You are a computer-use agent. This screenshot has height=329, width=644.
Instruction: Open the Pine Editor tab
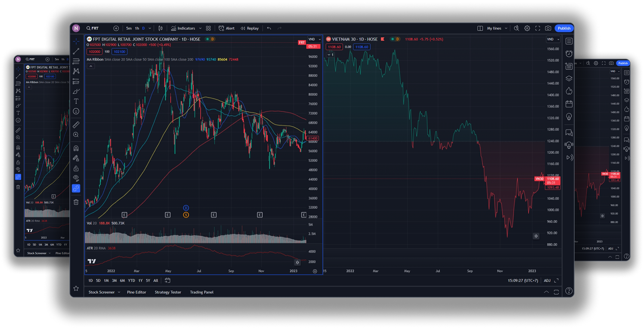point(137,292)
